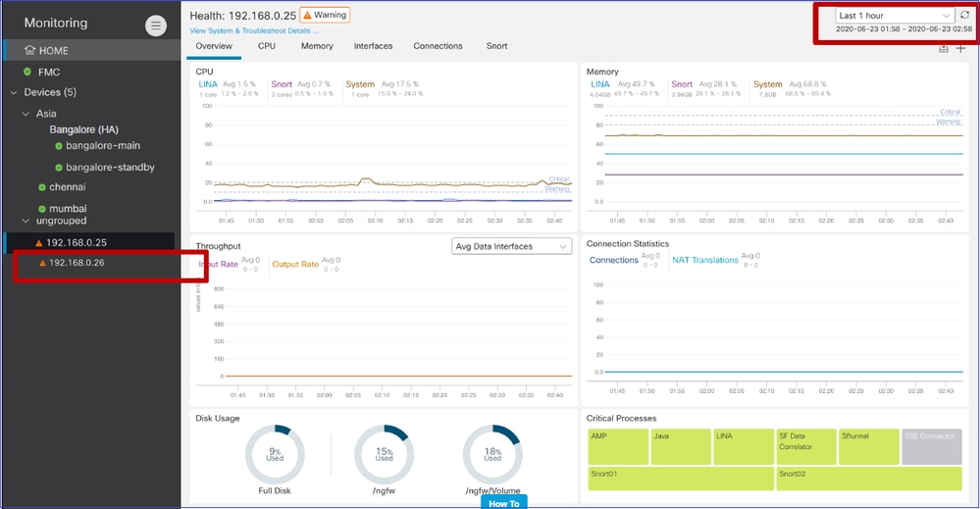Click the Snort02 process tile
Image resolution: width=980 pixels, height=509 pixels.
click(x=869, y=479)
